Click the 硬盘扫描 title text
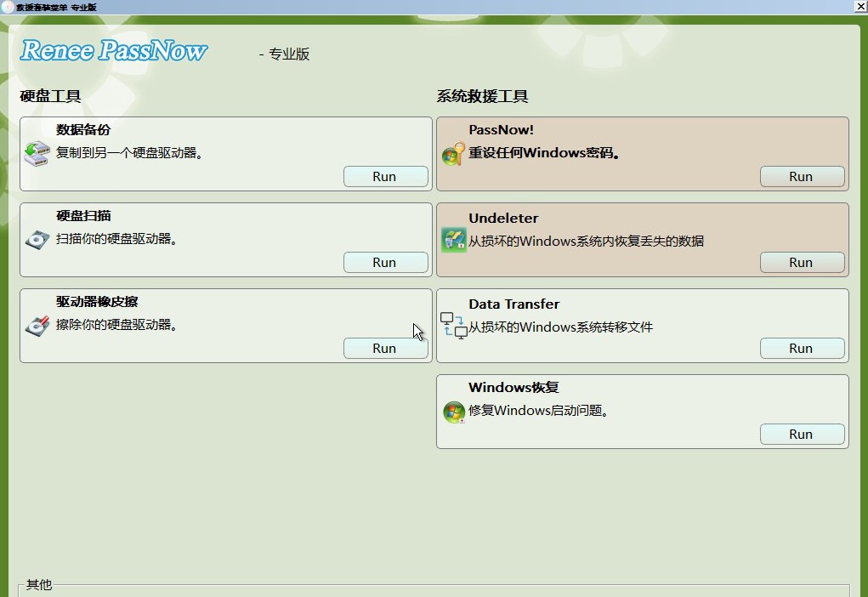 (x=83, y=215)
